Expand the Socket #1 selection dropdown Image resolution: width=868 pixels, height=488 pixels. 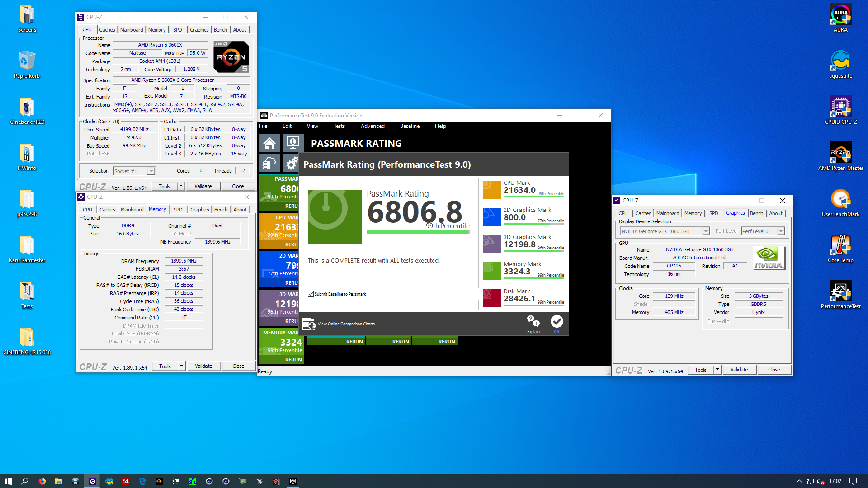151,171
